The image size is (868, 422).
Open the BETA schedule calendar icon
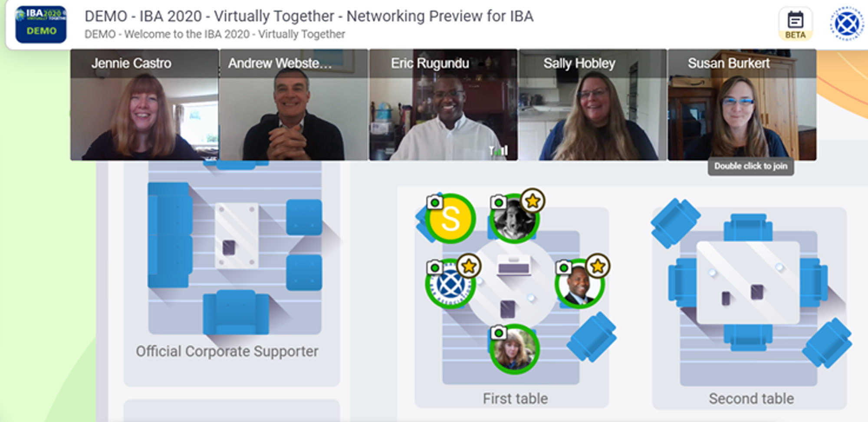click(x=795, y=24)
